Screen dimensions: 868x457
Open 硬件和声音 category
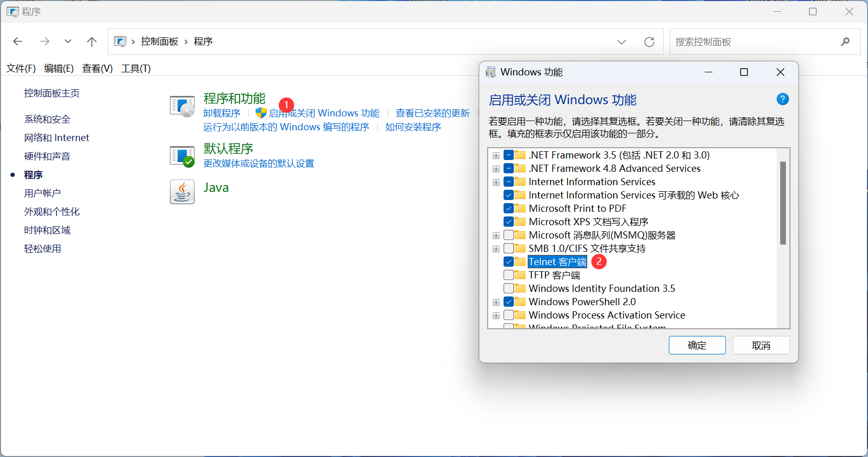pyautogui.click(x=47, y=156)
